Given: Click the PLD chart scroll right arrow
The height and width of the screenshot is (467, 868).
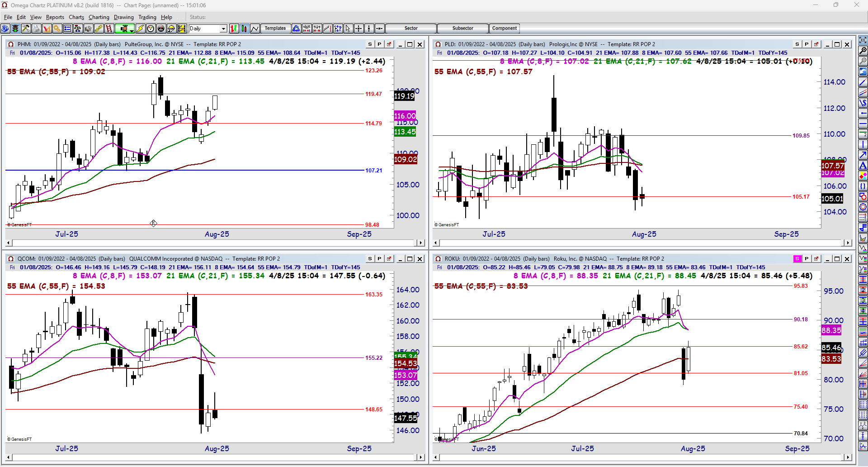Looking at the screenshot, I should [x=848, y=243].
